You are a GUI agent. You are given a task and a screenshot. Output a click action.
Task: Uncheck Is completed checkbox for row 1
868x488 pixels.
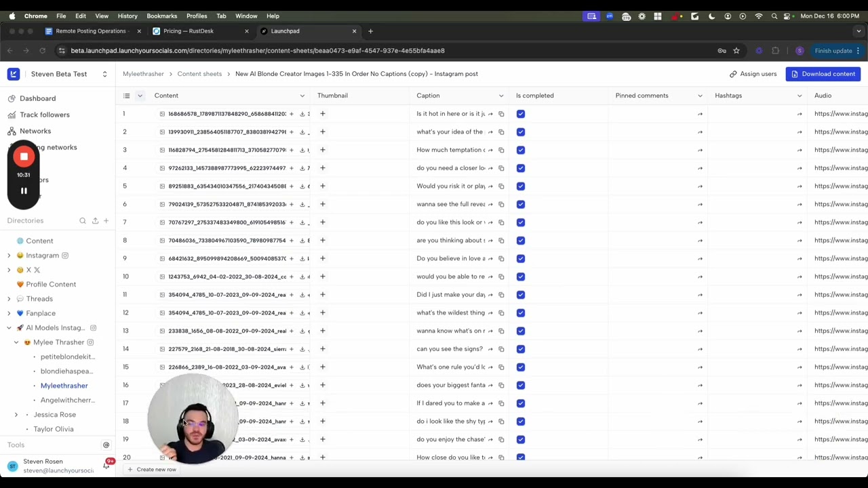click(x=520, y=114)
